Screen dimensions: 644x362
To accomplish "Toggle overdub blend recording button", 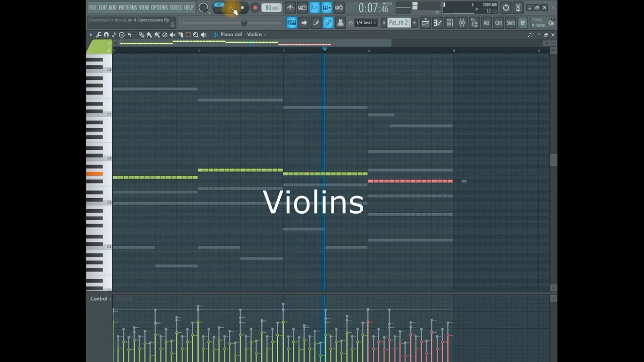I will click(327, 8).
